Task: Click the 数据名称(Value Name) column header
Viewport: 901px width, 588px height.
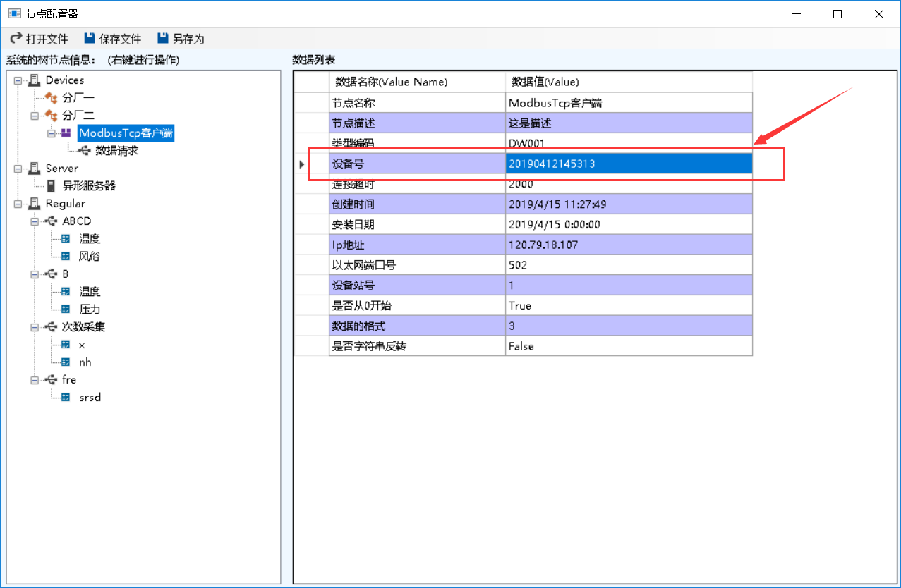Action: pos(417,82)
